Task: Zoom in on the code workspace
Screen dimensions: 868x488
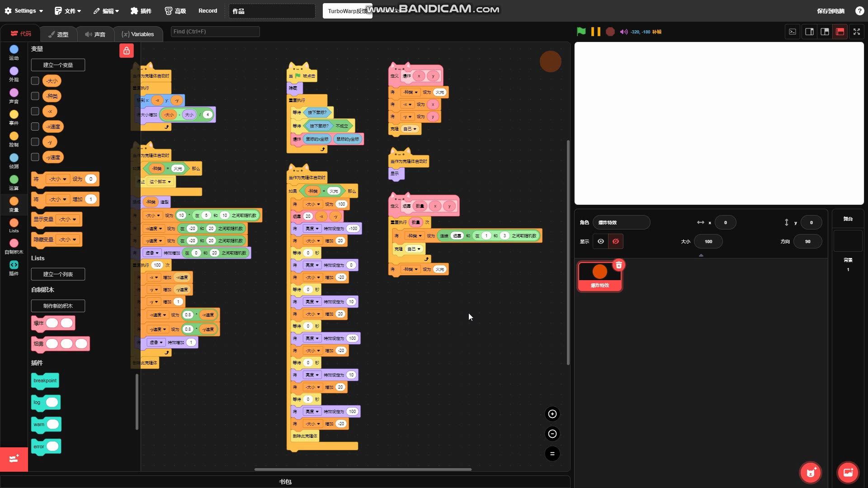Action: (x=552, y=414)
